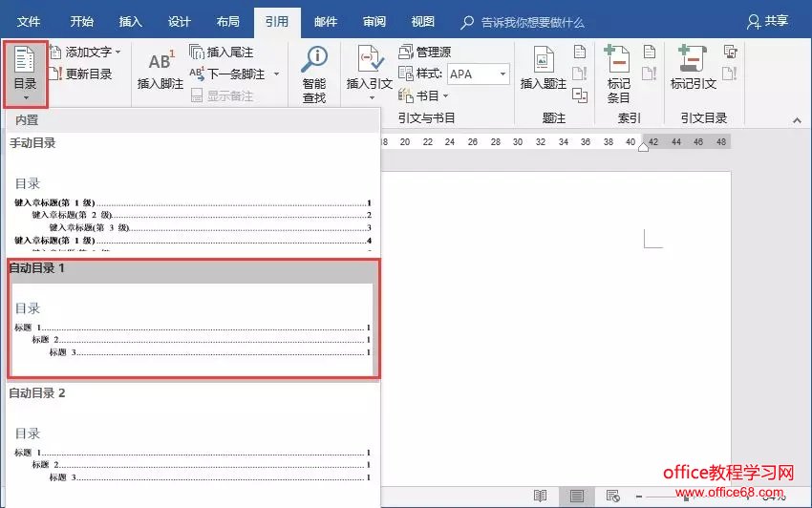Screen dimensions: 812x508
Task: Click insert index icon in 索引 group
Action: tap(650, 52)
